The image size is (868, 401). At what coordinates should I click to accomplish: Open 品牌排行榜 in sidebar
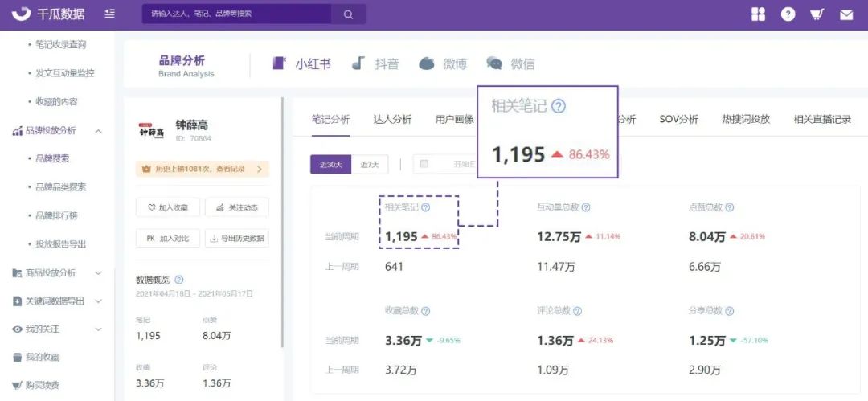pyautogui.click(x=56, y=215)
